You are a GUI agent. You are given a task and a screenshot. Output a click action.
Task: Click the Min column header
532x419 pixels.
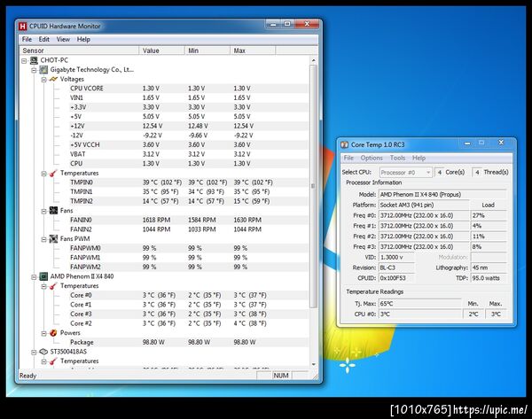tap(207, 50)
